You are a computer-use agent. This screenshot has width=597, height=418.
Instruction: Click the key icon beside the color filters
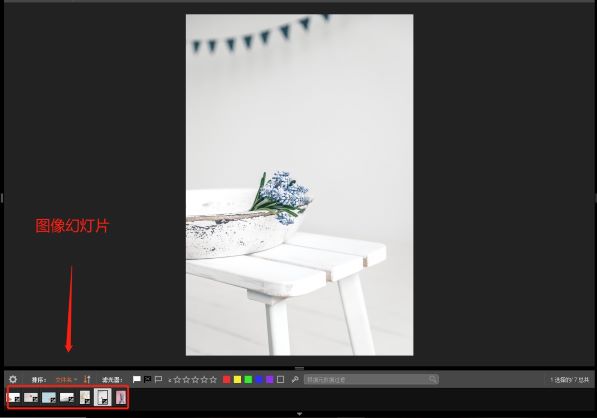295,380
